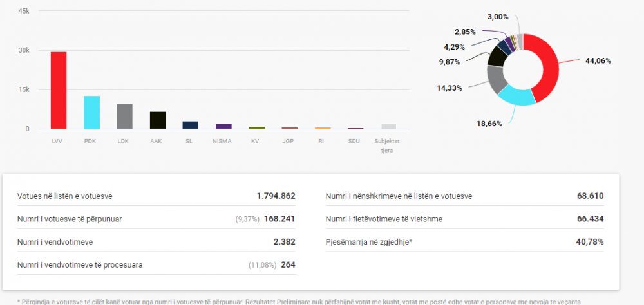
Task: Click the 18,66% chart label
Action: click(489, 124)
